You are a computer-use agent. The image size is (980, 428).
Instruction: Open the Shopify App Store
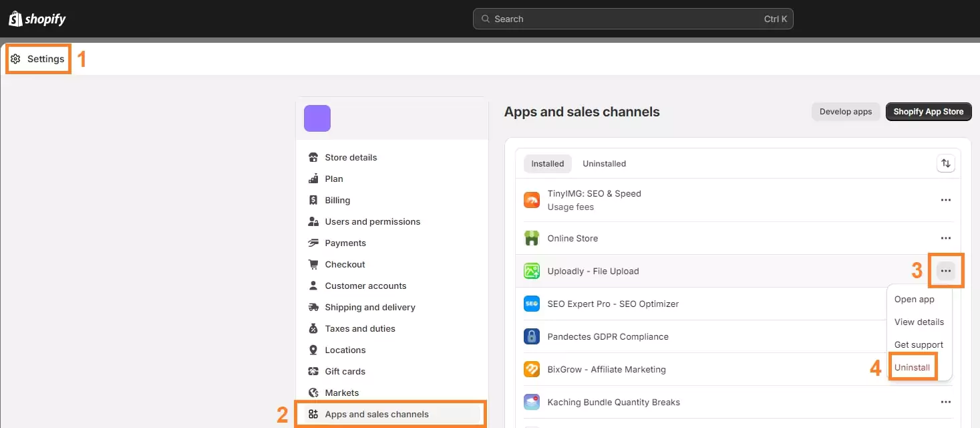(928, 111)
